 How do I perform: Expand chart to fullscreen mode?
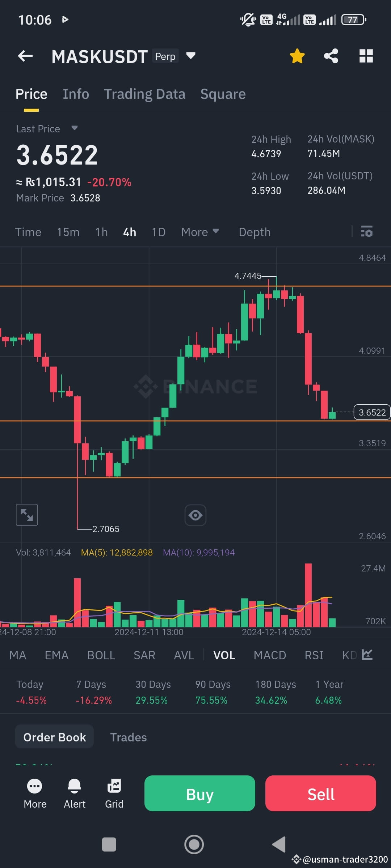(x=27, y=514)
